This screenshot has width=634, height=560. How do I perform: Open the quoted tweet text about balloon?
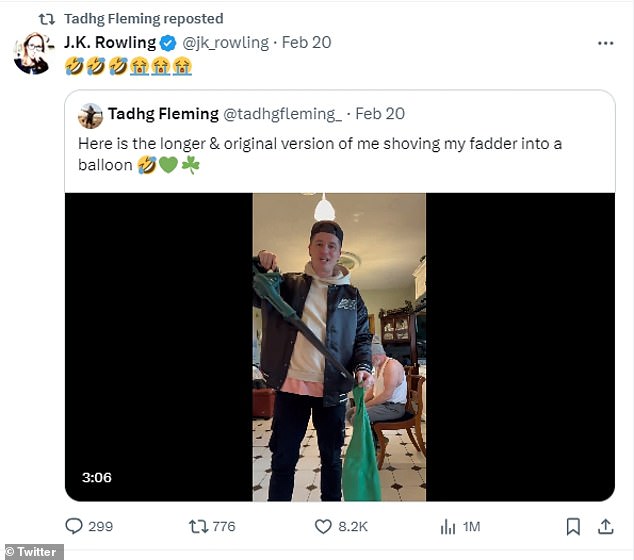[319, 154]
